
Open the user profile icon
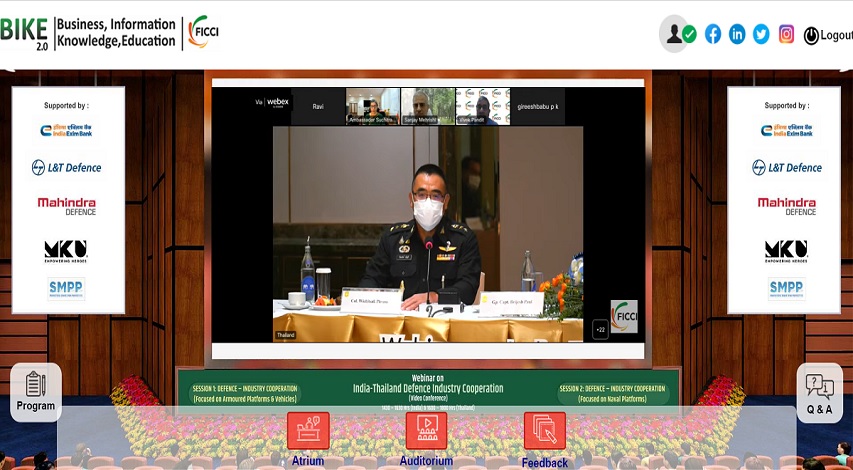[674, 34]
